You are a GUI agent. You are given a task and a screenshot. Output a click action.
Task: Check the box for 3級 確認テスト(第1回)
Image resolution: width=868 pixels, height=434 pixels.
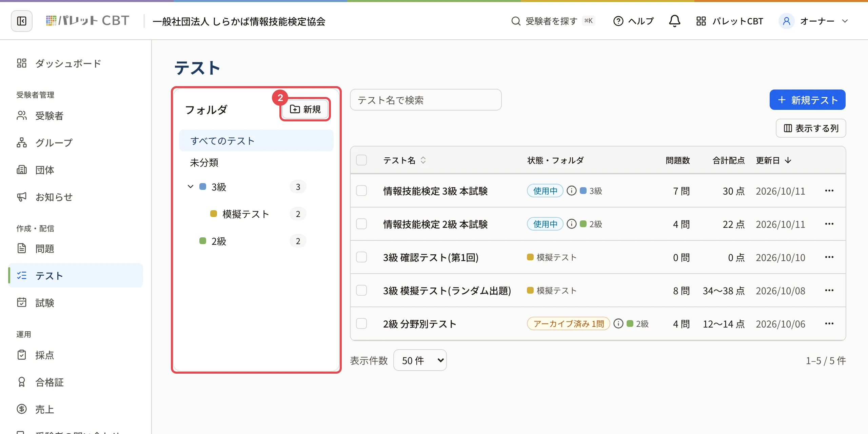pyautogui.click(x=361, y=257)
